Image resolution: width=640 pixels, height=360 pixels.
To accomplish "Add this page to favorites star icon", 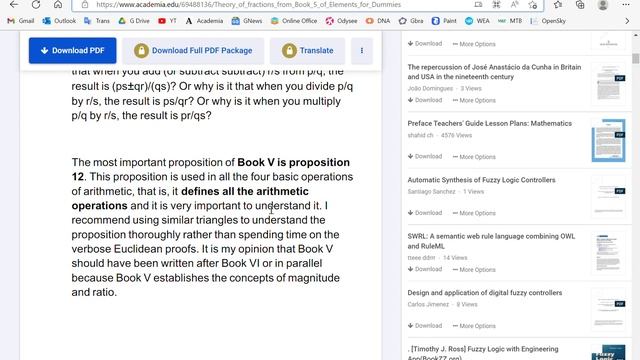I will pyautogui.click(x=533, y=4).
